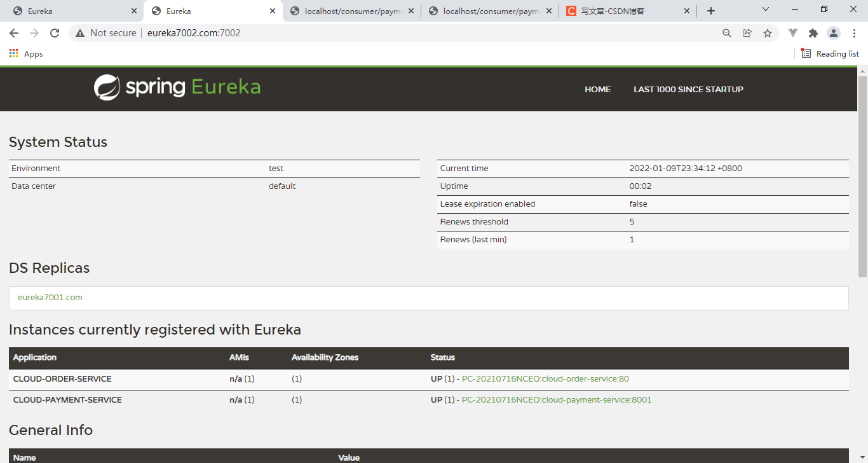Click the Uptime value 00:02
868x463 pixels.
[641, 186]
